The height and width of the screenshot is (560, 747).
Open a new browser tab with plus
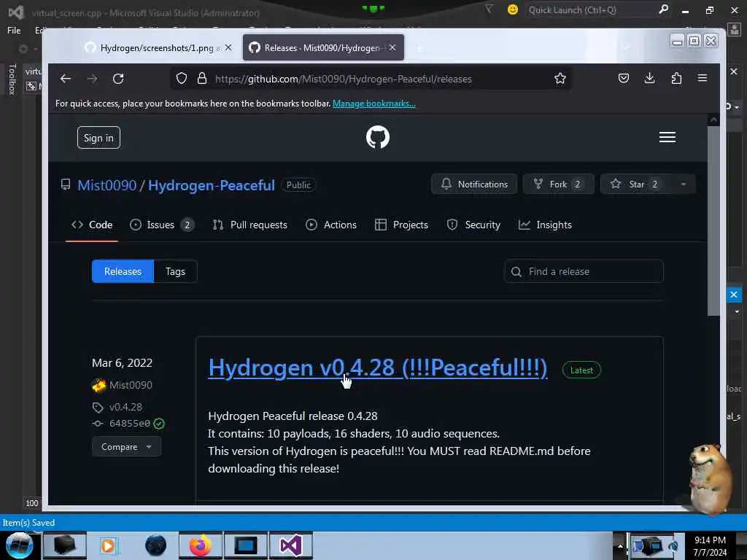coord(419,48)
